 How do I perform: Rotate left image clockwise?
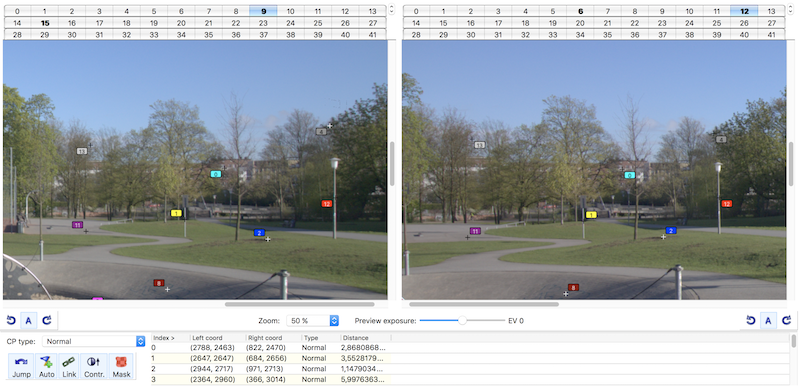pos(47,321)
